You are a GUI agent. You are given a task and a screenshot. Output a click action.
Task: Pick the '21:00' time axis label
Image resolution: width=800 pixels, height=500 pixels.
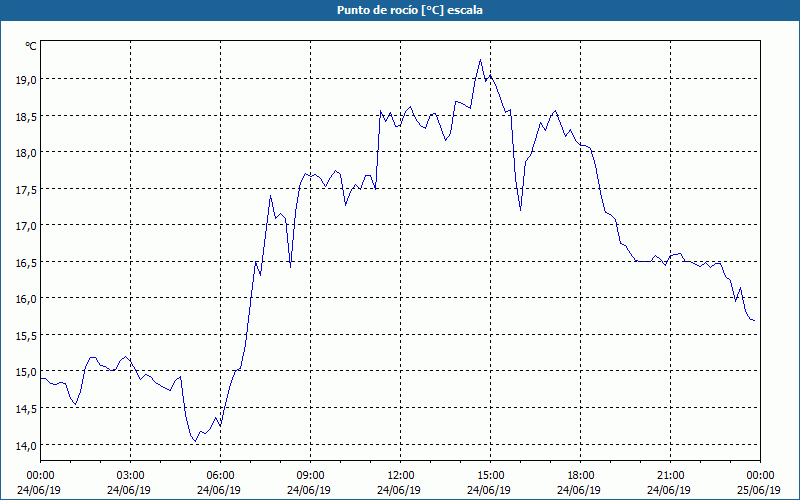coord(670,476)
